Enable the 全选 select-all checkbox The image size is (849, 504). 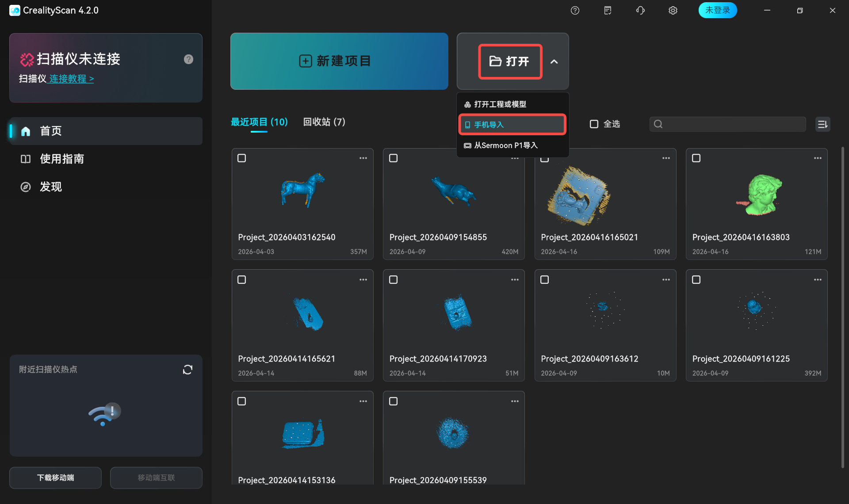pos(594,124)
